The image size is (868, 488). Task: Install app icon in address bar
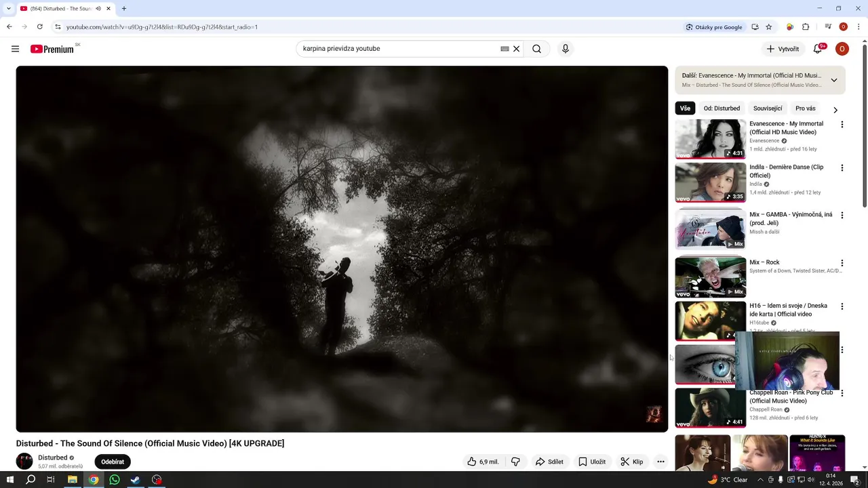tap(755, 27)
